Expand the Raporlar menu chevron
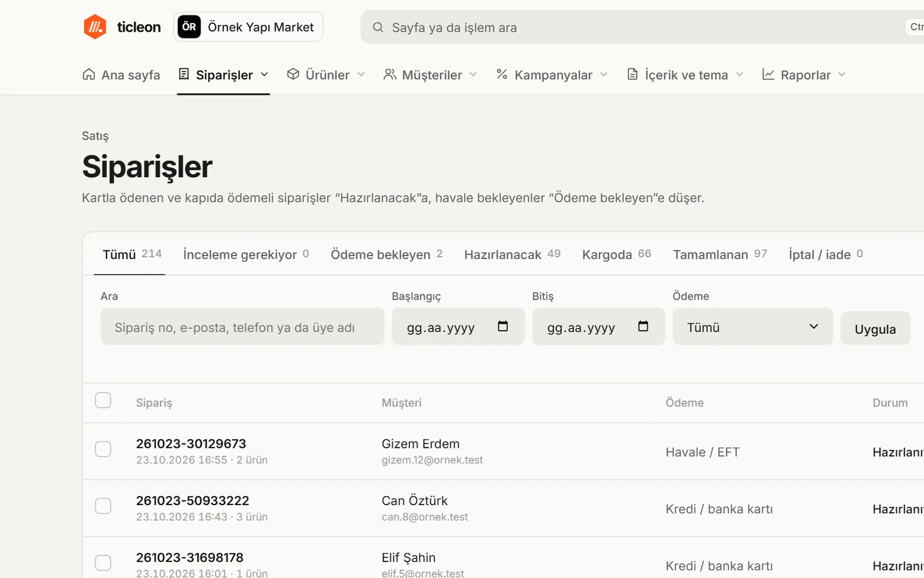Image resolution: width=924 pixels, height=578 pixels. [x=841, y=75]
